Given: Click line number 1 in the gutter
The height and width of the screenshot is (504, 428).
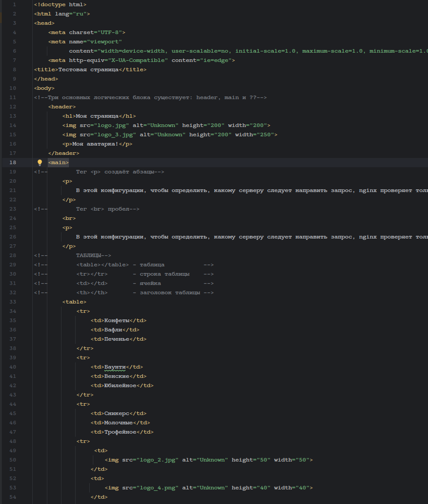Looking at the screenshot, I should tap(14, 4).
